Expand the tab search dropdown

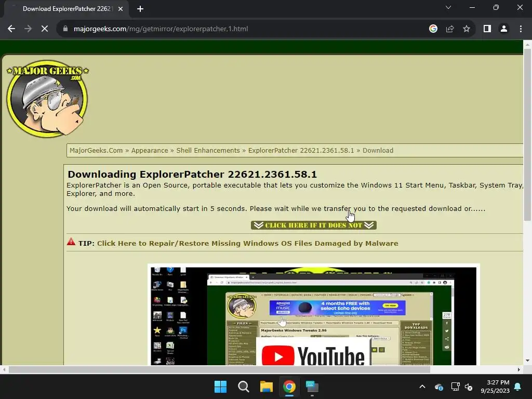[448, 7]
